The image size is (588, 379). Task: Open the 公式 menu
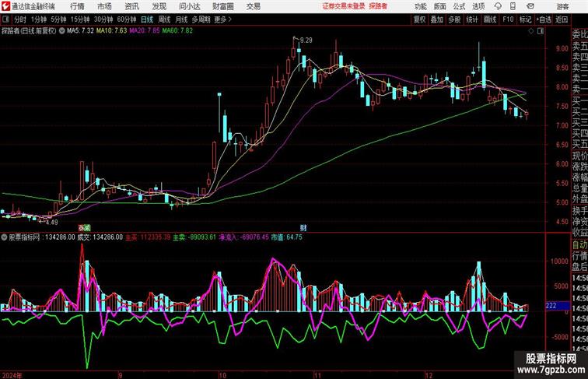pyautogui.click(x=459, y=6)
